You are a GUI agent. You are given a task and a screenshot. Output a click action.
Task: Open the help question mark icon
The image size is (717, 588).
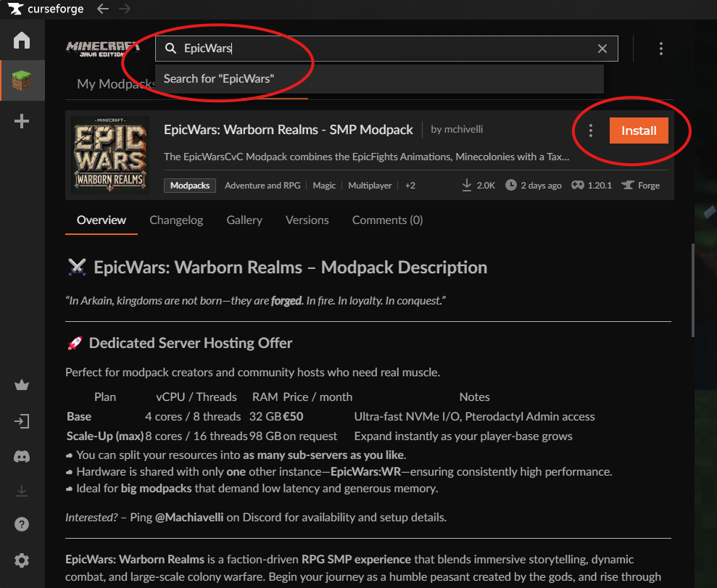(22, 524)
